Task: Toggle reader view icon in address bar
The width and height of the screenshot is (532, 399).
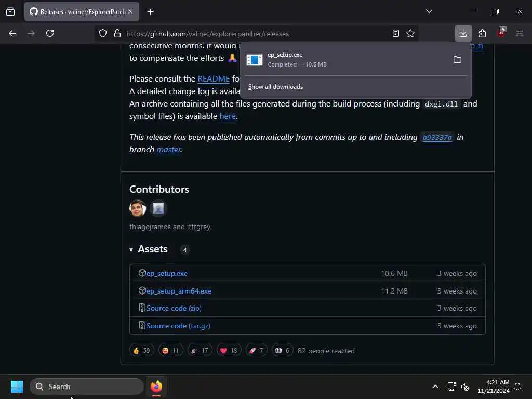Action: [395, 33]
